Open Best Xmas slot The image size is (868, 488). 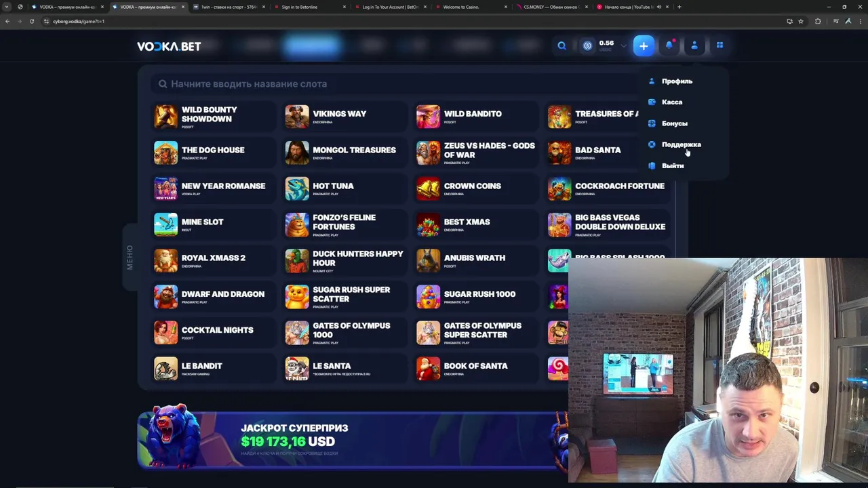pos(476,224)
